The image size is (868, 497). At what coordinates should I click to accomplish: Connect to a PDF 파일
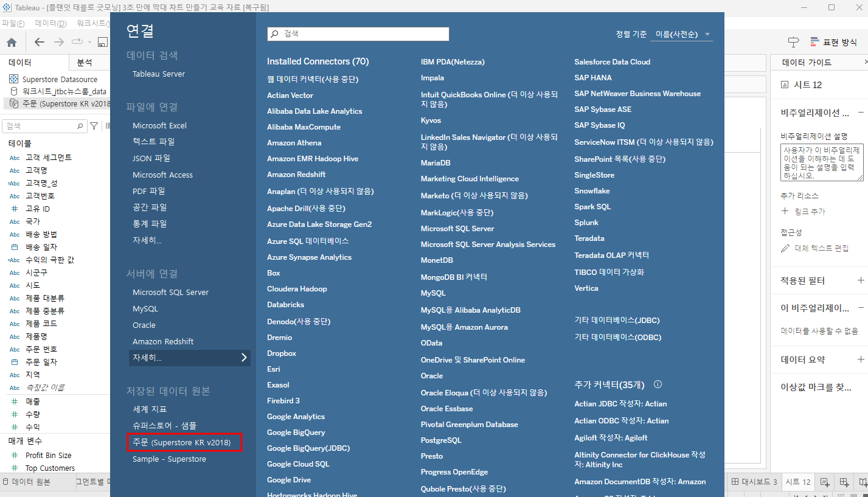coord(148,190)
